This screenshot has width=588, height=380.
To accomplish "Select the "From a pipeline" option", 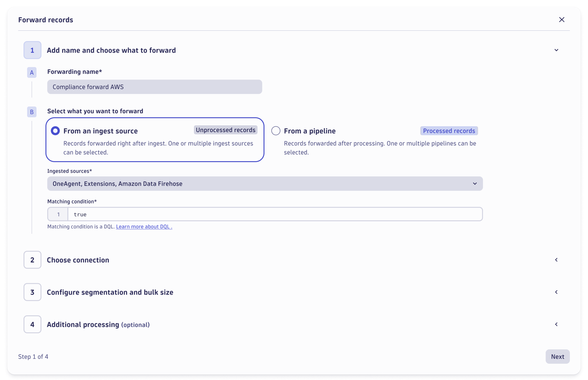I will 276,131.
